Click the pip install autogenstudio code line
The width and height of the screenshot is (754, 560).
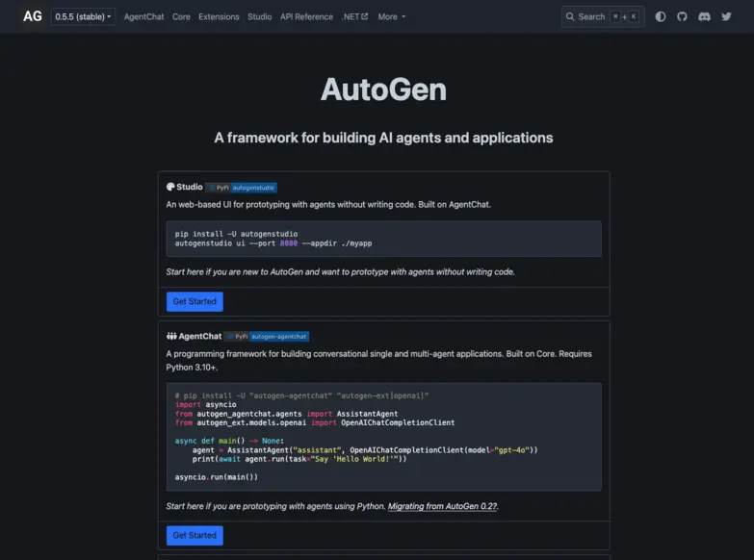(x=236, y=234)
